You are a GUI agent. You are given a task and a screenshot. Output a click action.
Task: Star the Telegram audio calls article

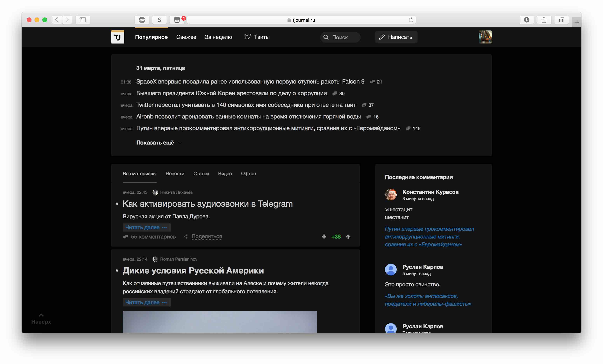(x=117, y=204)
